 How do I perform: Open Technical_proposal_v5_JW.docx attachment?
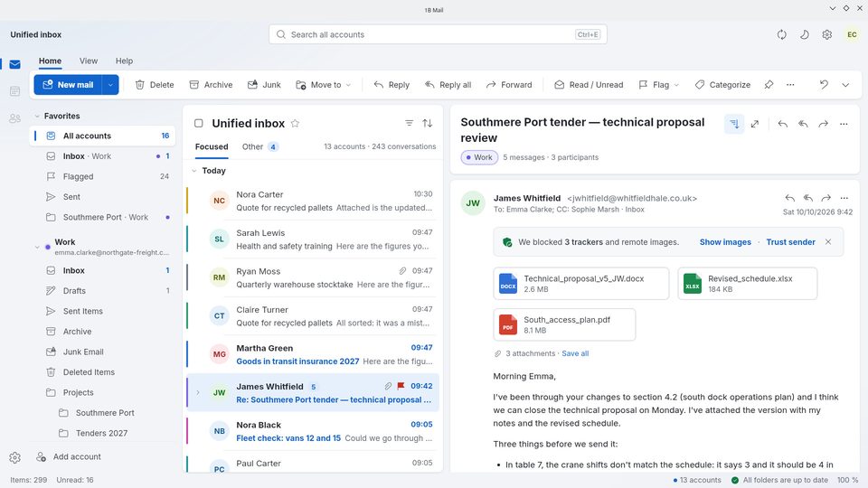coord(581,283)
